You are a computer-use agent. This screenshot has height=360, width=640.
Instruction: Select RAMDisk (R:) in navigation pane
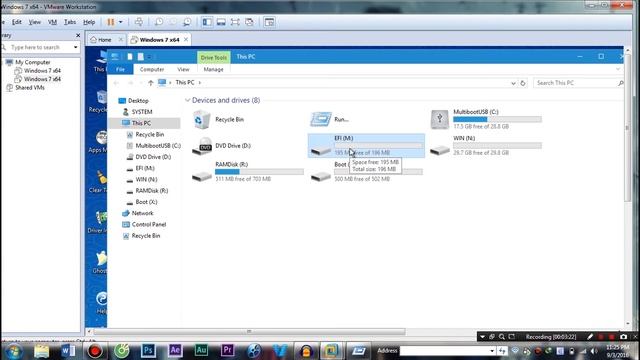click(151, 191)
